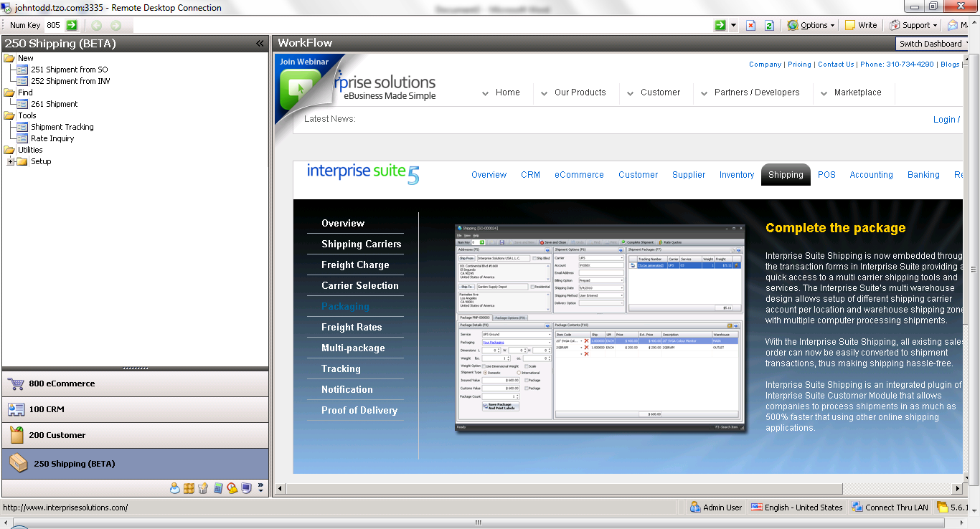Switch to the Accounting suite tab

pyautogui.click(x=871, y=175)
